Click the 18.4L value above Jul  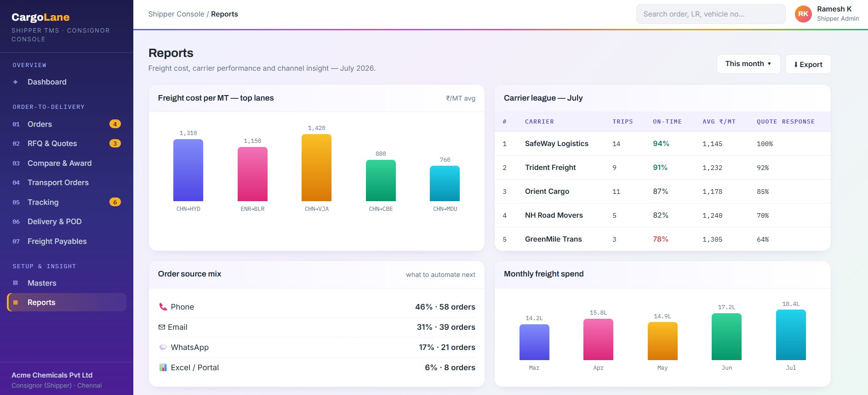[x=791, y=304]
